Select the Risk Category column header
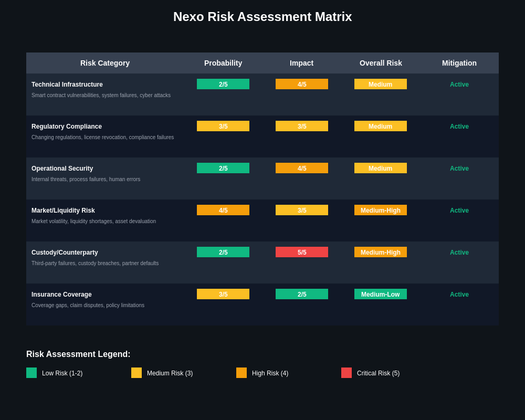The image size is (525, 420). tap(105, 63)
